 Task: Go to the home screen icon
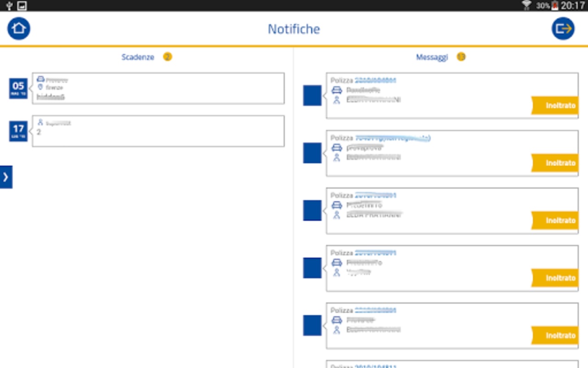[19, 29]
